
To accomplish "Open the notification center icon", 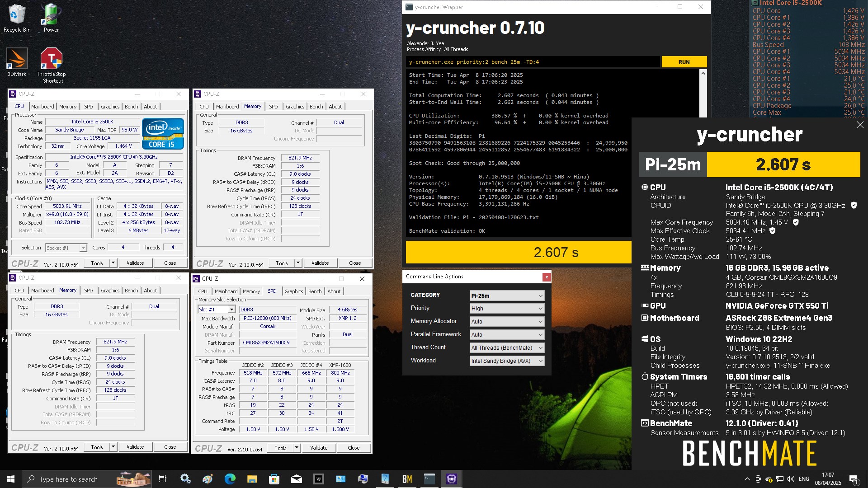I will [x=854, y=479].
